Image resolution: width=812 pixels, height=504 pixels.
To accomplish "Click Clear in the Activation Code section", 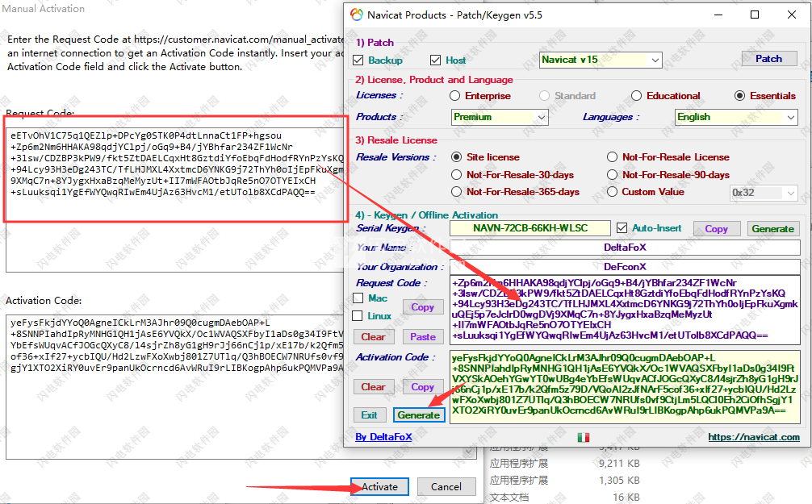I will (374, 386).
